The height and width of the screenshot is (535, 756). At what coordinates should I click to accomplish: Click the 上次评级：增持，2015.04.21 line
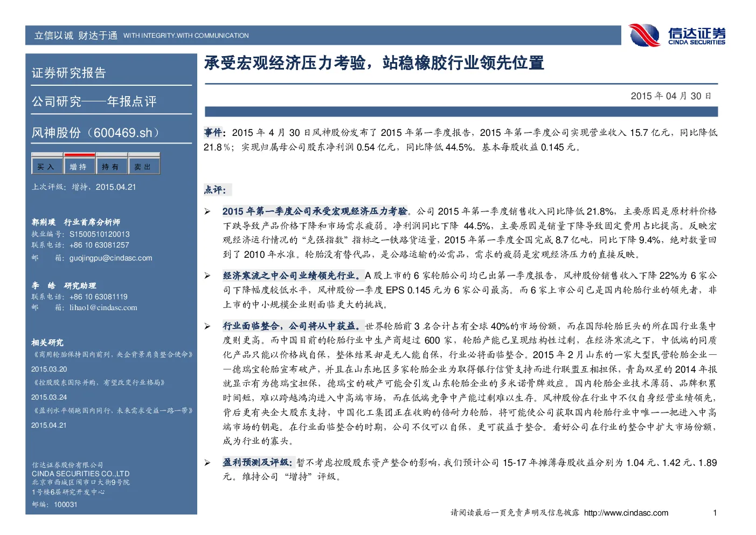click(x=84, y=187)
